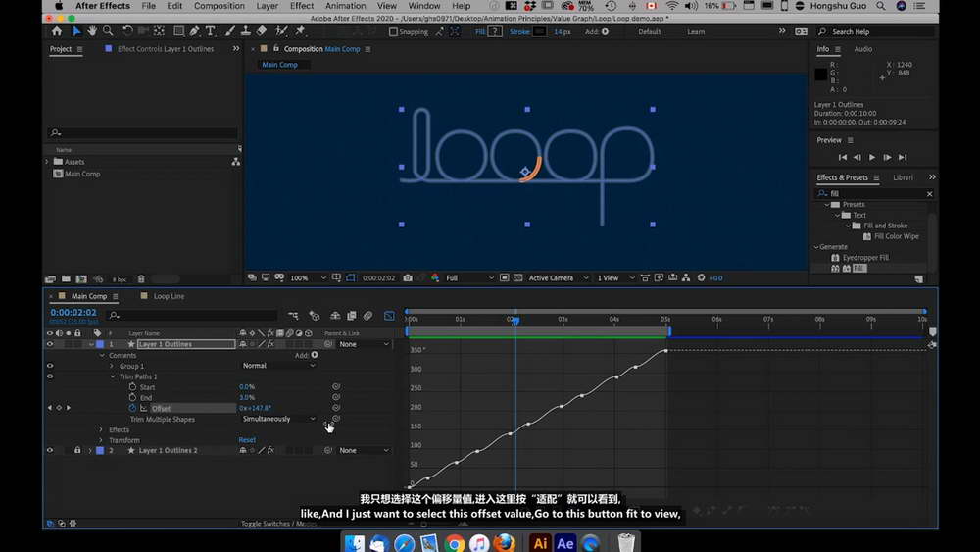Image resolution: width=980 pixels, height=552 pixels.
Task: Click the Fill color swatch
Action: pyautogui.click(x=495, y=32)
